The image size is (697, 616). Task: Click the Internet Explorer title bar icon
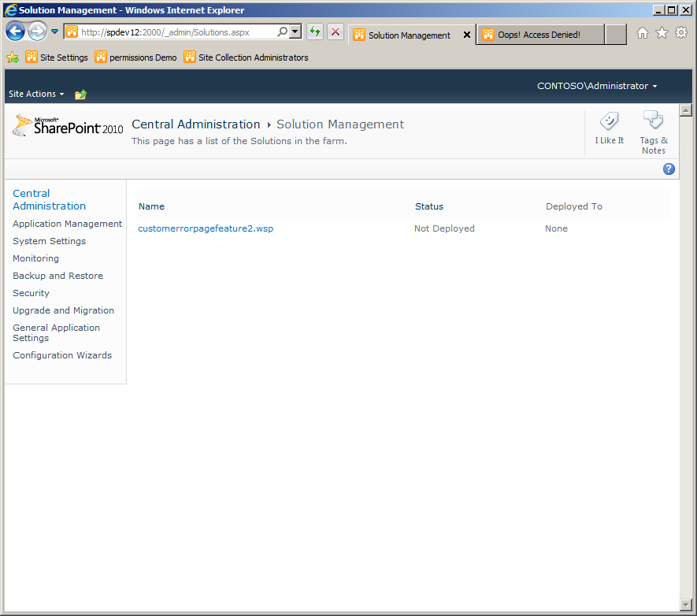point(11,9)
